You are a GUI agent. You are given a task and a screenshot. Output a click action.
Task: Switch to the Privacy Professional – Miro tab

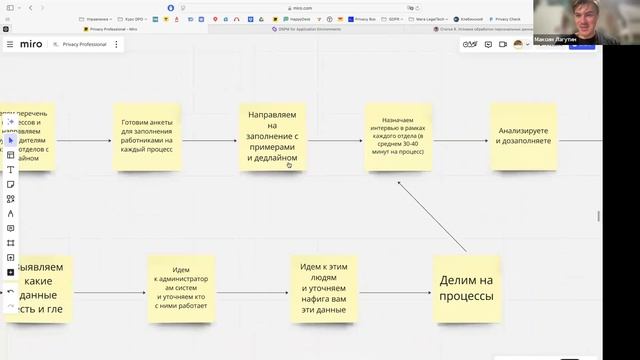pyautogui.click(x=110, y=29)
